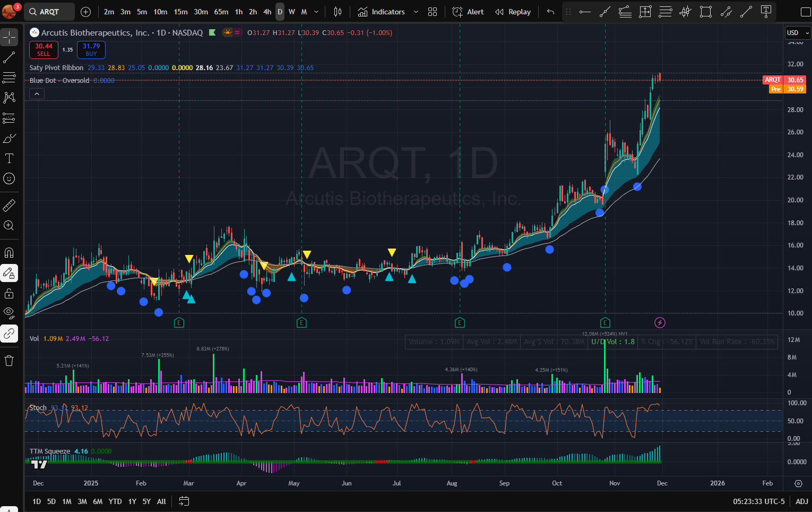Open the layout setup grid icon
The width and height of the screenshot is (812, 512).
click(x=433, y=12)
